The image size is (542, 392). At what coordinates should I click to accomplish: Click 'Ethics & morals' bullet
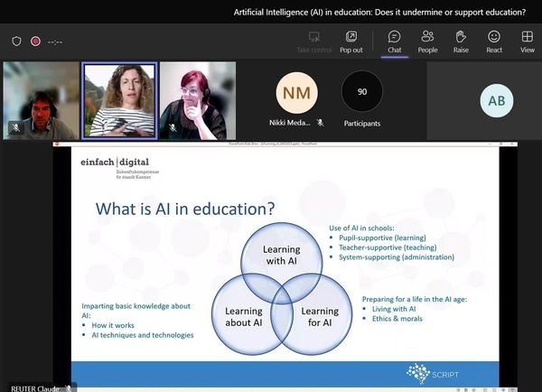click(x=397, y=319)
